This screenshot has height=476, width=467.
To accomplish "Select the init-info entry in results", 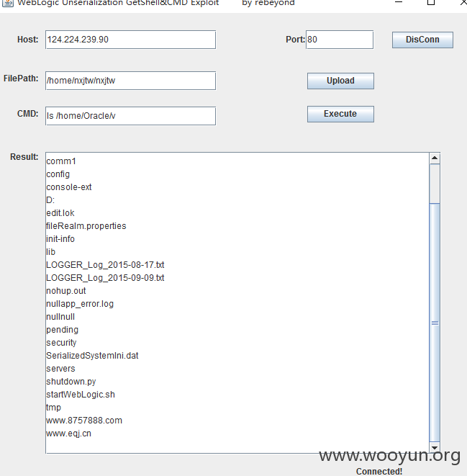I will tap(60, 239).
